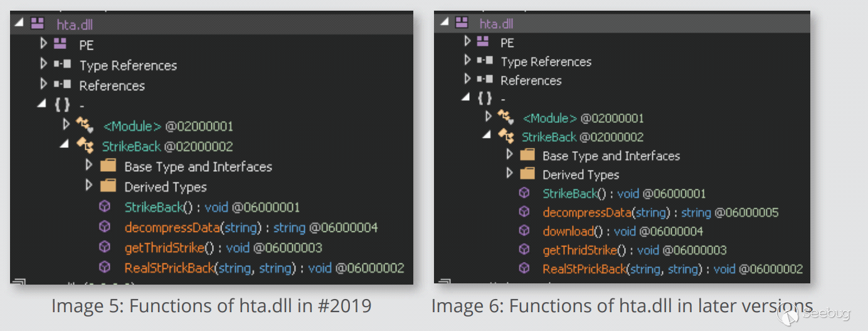Click the PE node icon in Image 6

[x=483, y=42]
